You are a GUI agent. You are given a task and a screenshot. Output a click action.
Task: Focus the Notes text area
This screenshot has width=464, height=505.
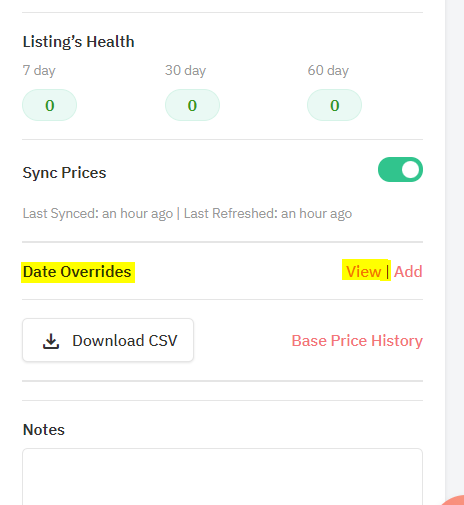click(222, 477)
